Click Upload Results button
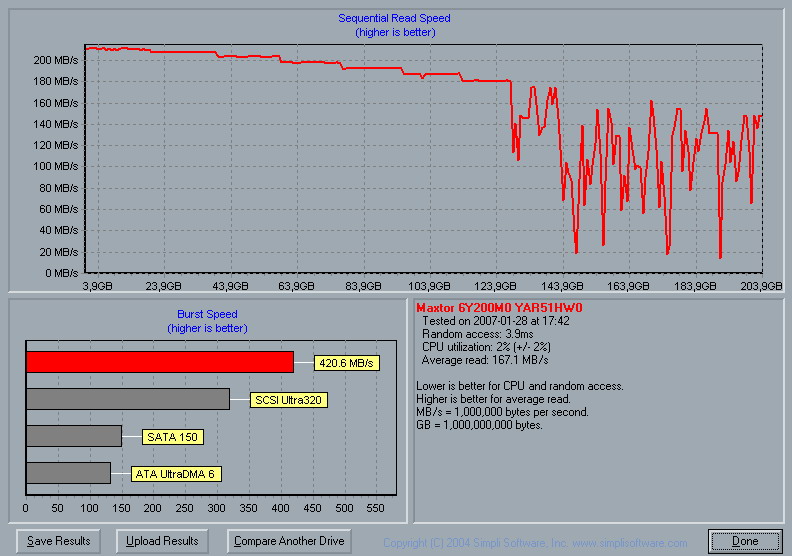The width and height of the screenshot is (792, 556). click(x=162, y=541)
